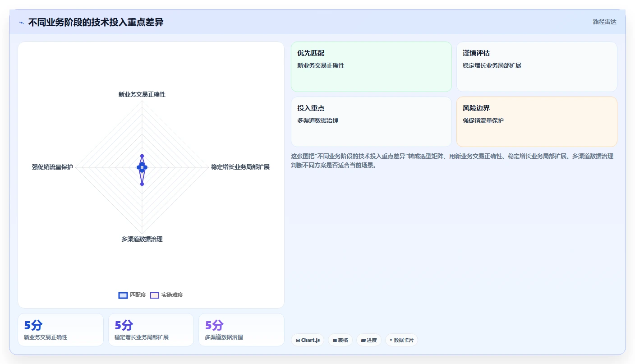Click 稳定增长业务局部扩展 text in 谨慎评估 card
Viewport: 635px width, 364px height.
pyautogui.click(x=492, y=65)
